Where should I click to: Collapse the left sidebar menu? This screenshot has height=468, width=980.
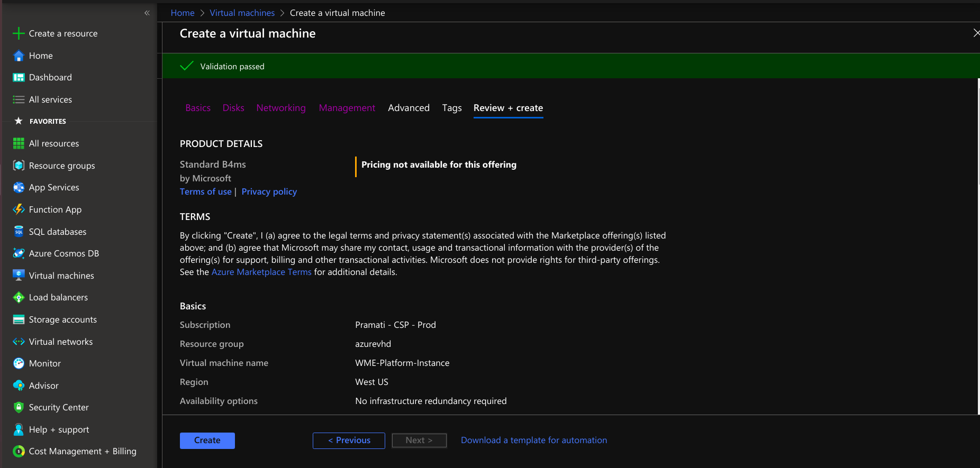147,13
